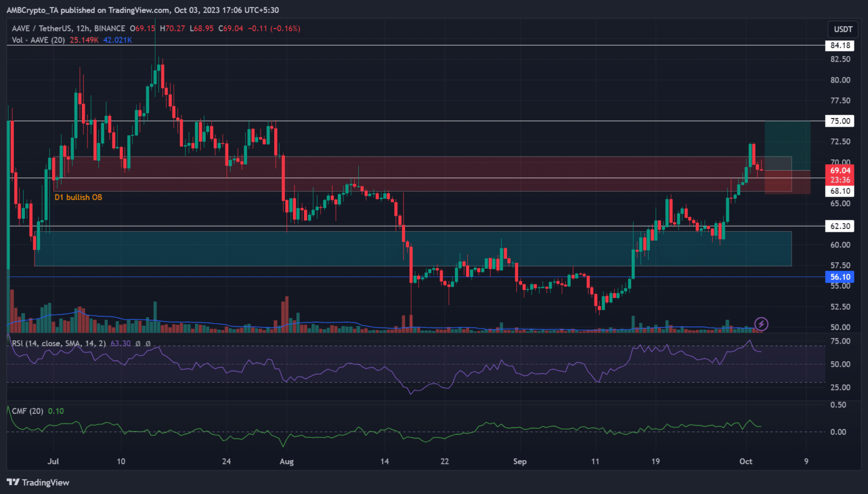Click the Oct label on the time axis

[745, 461]
